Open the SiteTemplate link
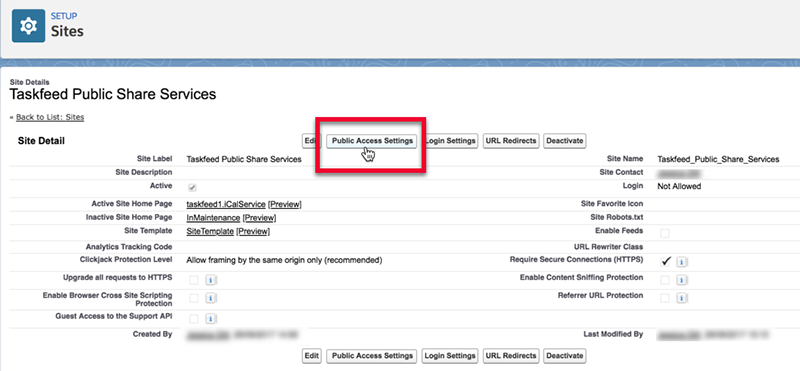800x371 pixels. click(210, 232)
